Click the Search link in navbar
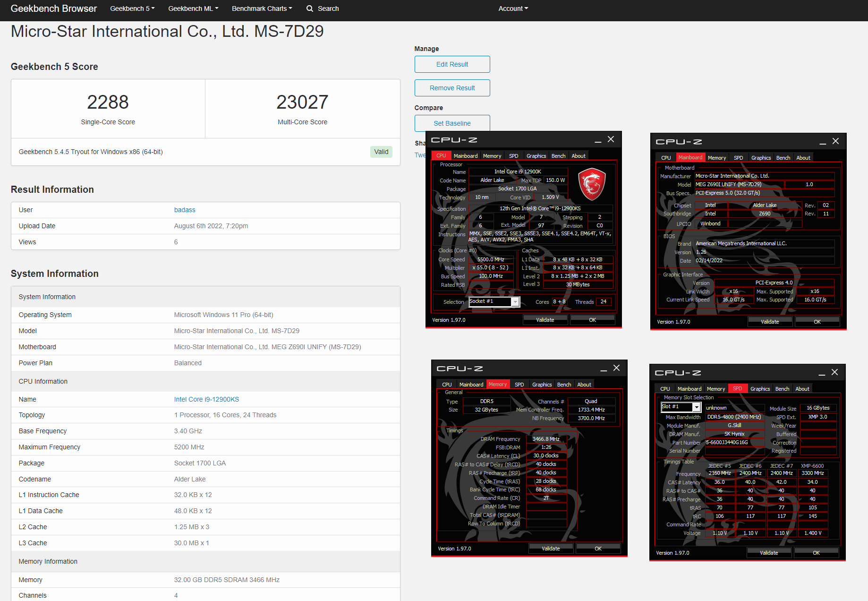Viewport: 868px width, 601px height. point(328,9)
